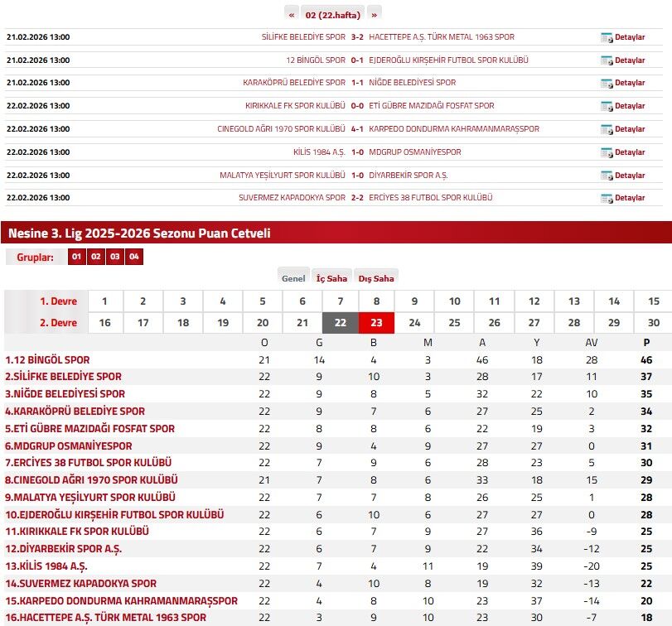This screenshot has width=672, height=626.
Task: Open details icon for Silifke Belediye Spor match
Action: [x=607, y=38]
